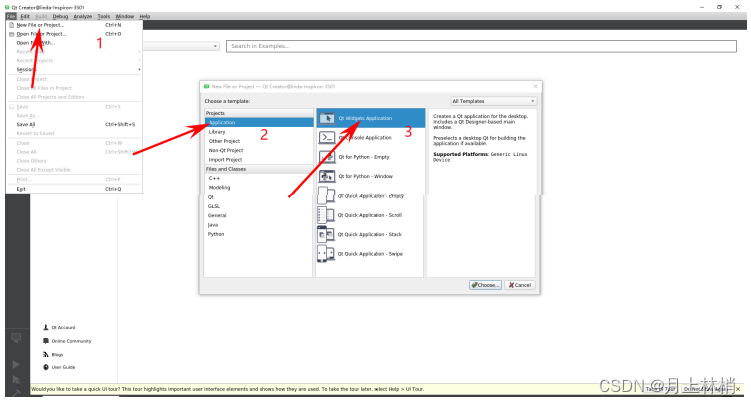Open the Help menu
Screen dimensions: 751x404
tap(145, 16)
